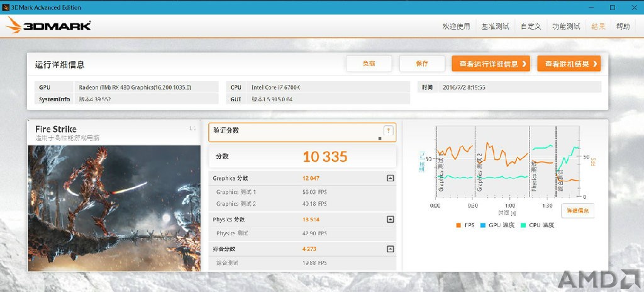Screen dimensions: 644x292
Task: Click 查看联机结果 online results button
Action: tap(569, 64)
